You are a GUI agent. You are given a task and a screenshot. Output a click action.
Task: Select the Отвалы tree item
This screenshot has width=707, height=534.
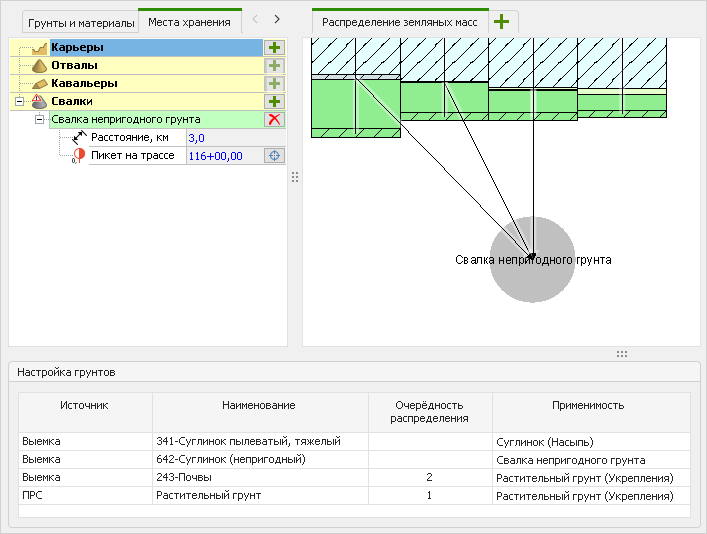(75, 65)
